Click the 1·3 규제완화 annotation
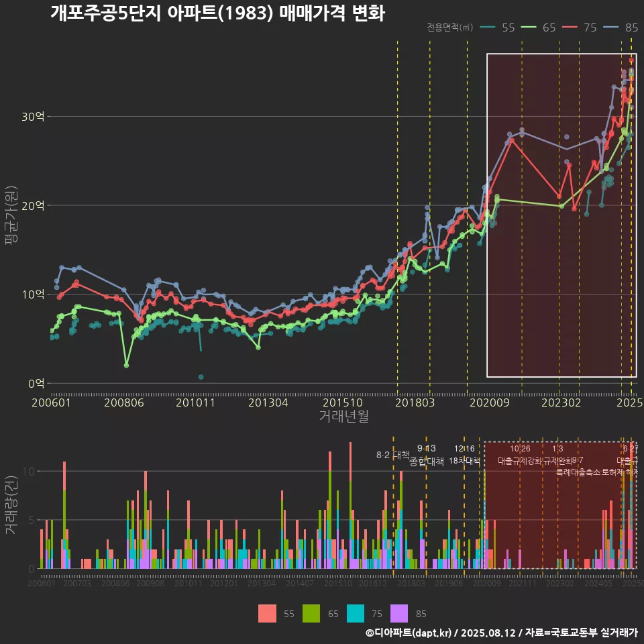The width and height of the screenshot is (644, 644). [557, 455]
